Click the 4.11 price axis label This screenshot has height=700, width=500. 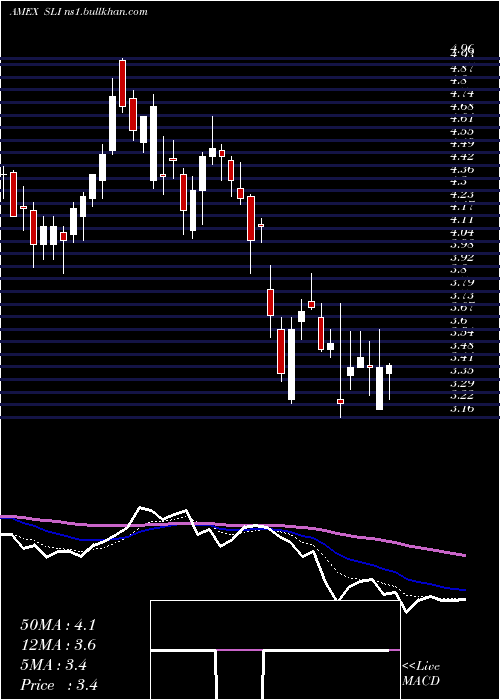point(461,220)
